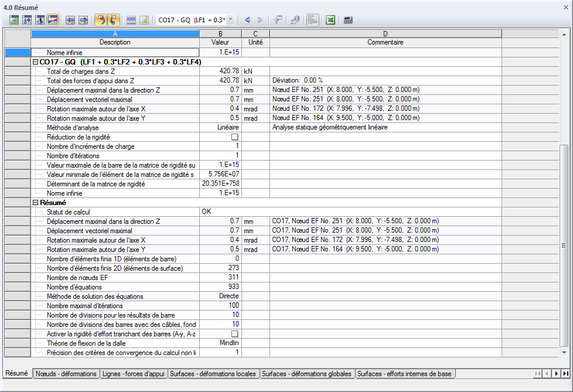
Task: Open Surfaces - efforts internes de base tab
Action: tap(404, 374)
